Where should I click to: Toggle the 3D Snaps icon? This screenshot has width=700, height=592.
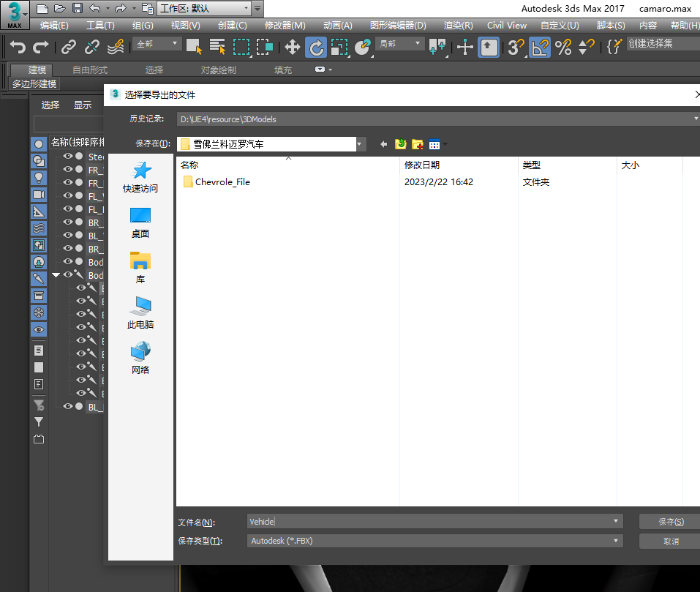click(516, 48)
